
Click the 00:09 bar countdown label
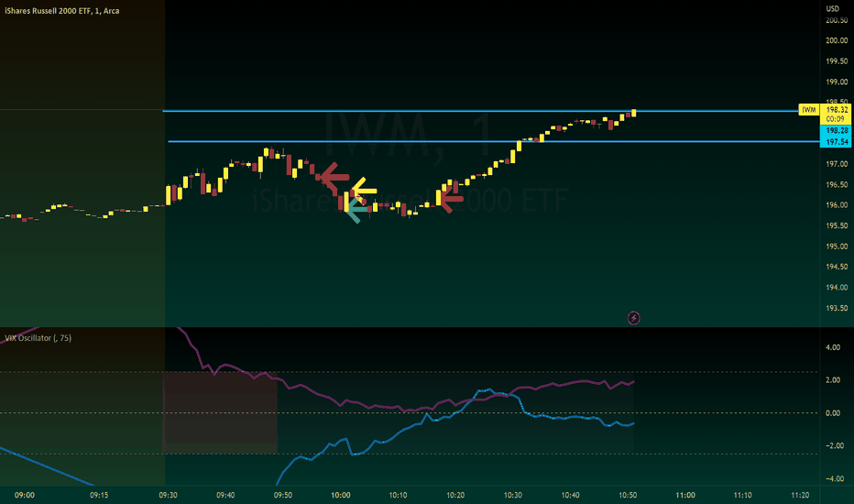point(835,119)
